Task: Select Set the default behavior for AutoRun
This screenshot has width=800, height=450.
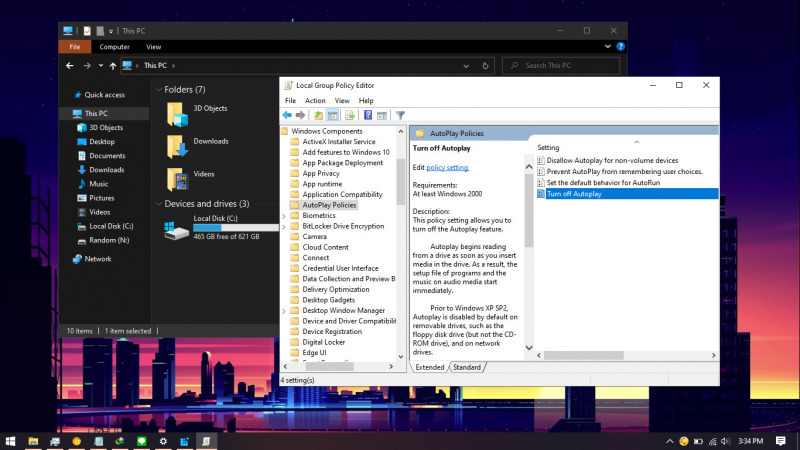Action: (x=603, y=183)
